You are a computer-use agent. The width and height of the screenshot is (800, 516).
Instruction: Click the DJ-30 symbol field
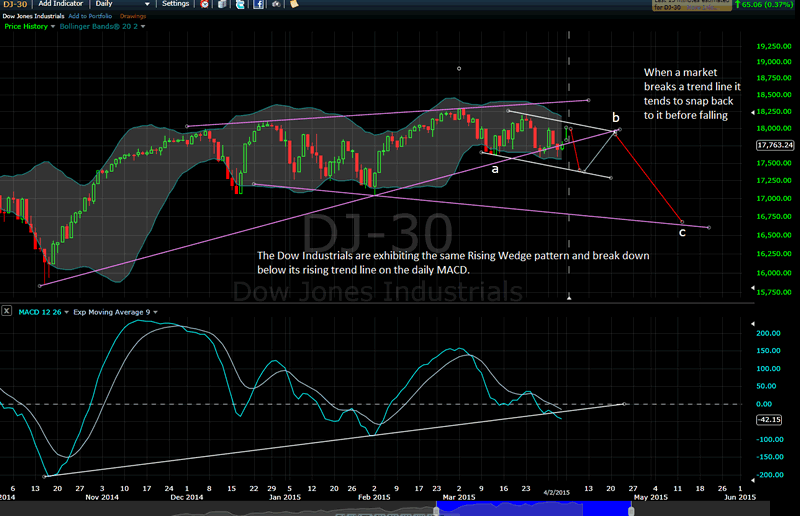[15, 4]
